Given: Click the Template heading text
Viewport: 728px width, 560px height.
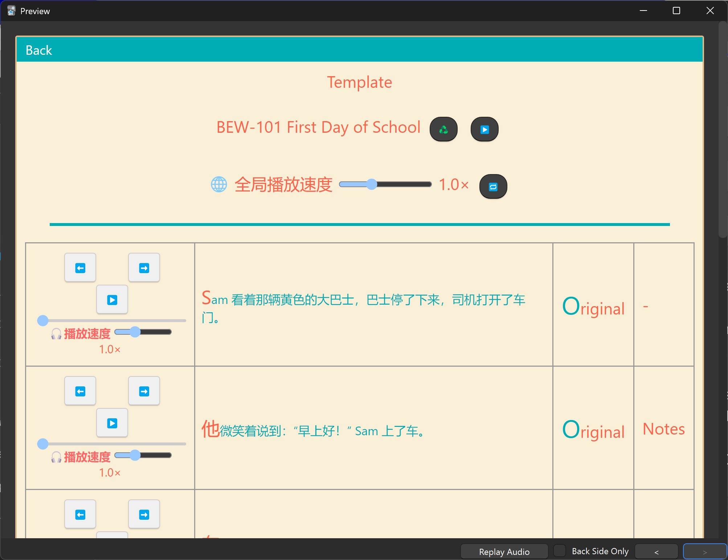Looking at the screenshot, I should [x=359, y=82].
